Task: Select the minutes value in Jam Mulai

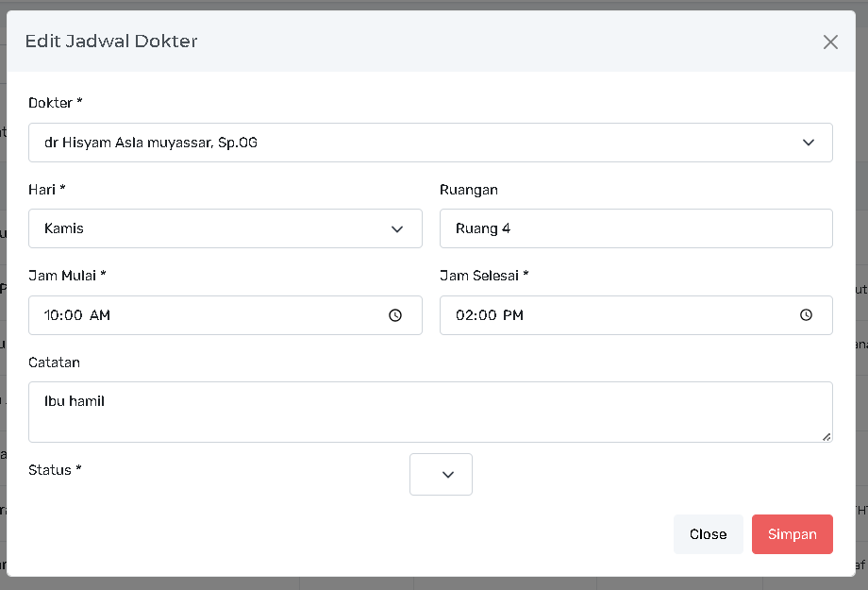Action: pyautogui.click(x=75, y=315)
